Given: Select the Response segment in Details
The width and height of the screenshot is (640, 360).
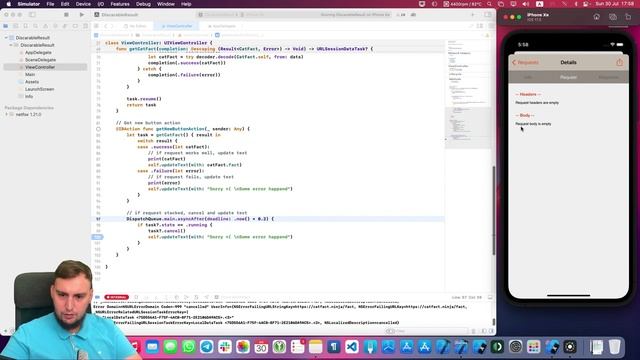Looking at the screenshot, I should [608, 77].
